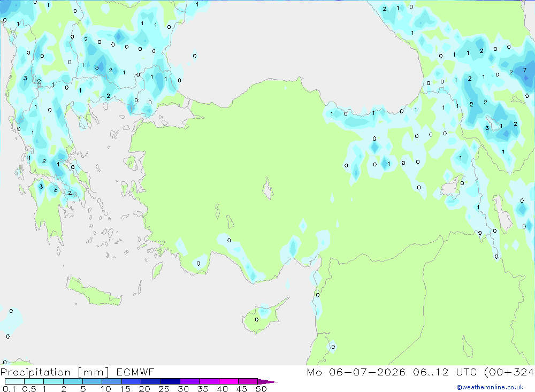Click the '5' precipitation value over the Balkans
Screen dimensions: 535x392
(97, 67)
